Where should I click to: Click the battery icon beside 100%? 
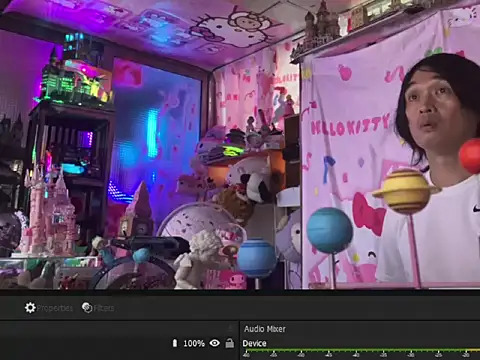tap(175, 343)
